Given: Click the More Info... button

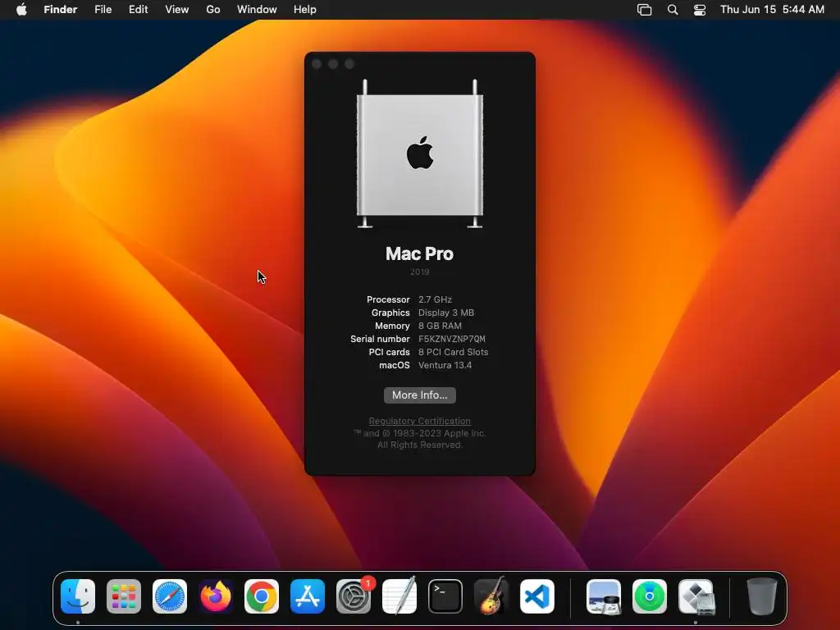Looking at the screenshot, I should (420, 395).
